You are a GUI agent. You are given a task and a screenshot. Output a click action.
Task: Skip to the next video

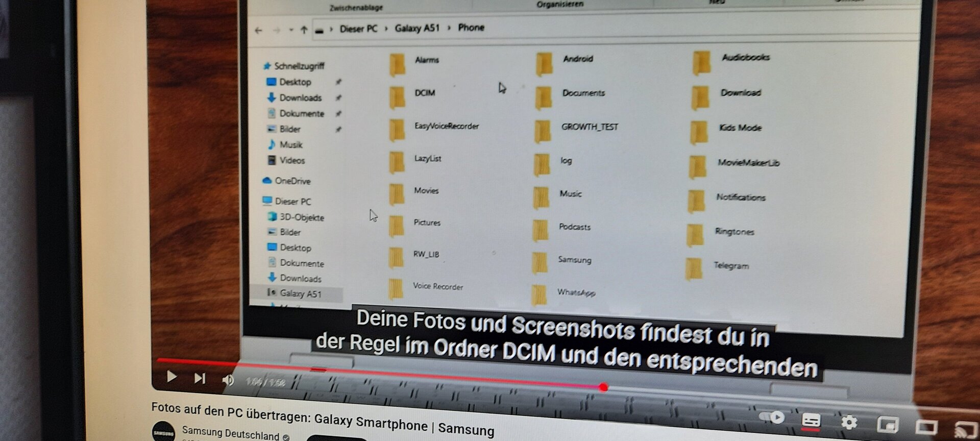pos(200,378)
